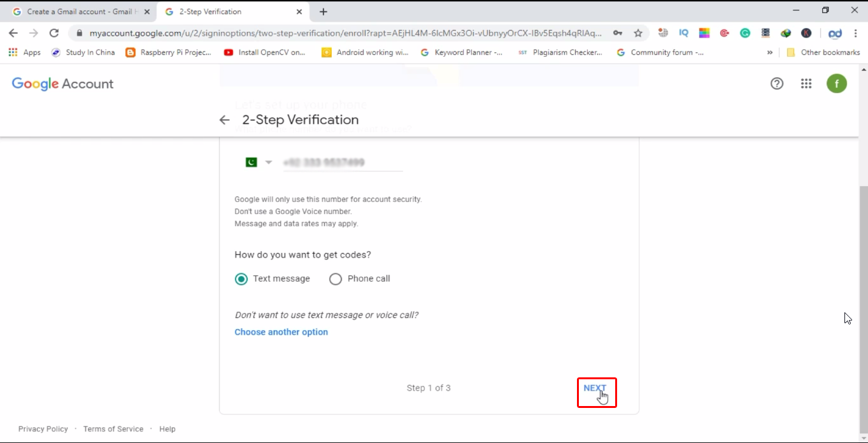Open the dark K extension icon
This screenshot has height=443, width=868.
tap(806, 33)
